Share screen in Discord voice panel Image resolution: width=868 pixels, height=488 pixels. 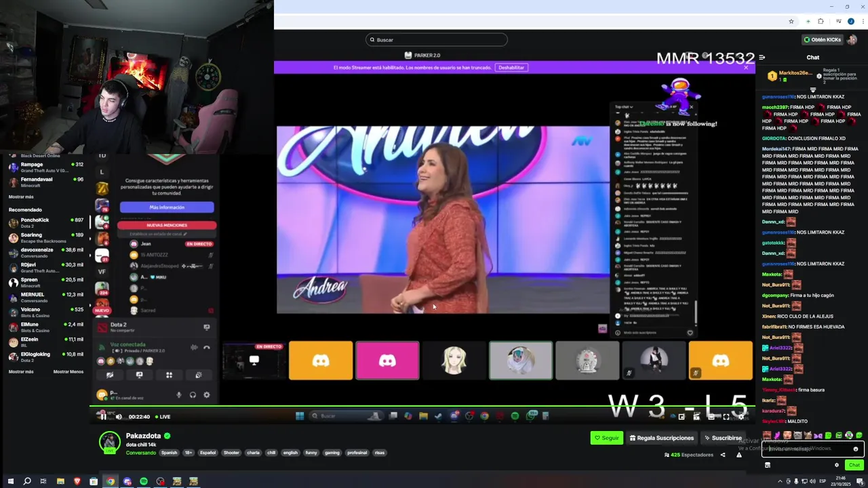139,375
